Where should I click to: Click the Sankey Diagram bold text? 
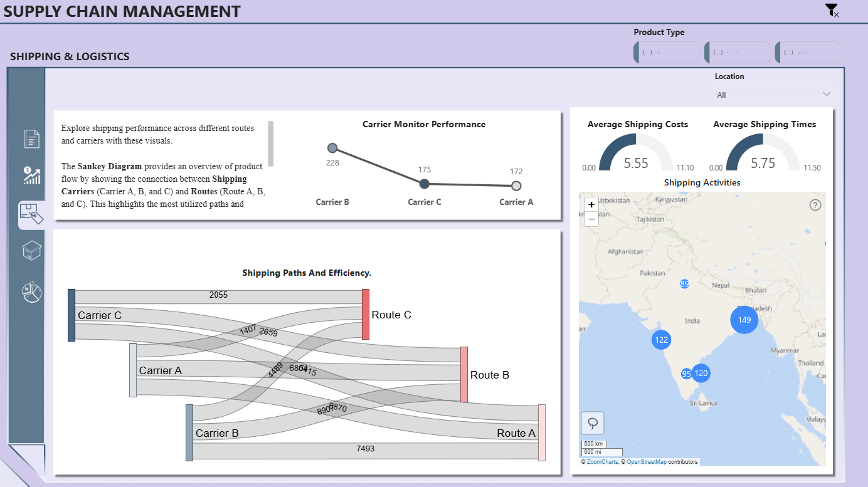[110, 166]
